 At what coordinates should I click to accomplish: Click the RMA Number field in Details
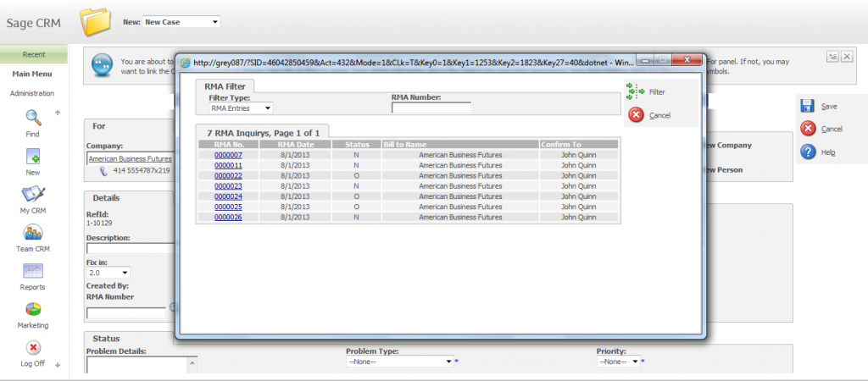tap(126, 313)
